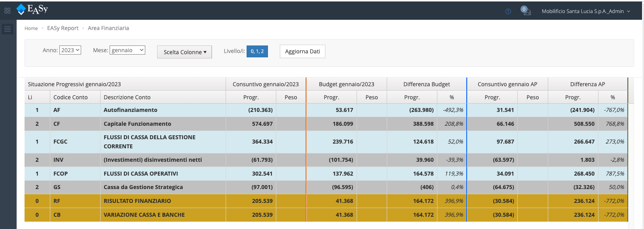Toggle the Livello 0, 1, 2 button
Viewport: 644px width, 229px height.
257,51
